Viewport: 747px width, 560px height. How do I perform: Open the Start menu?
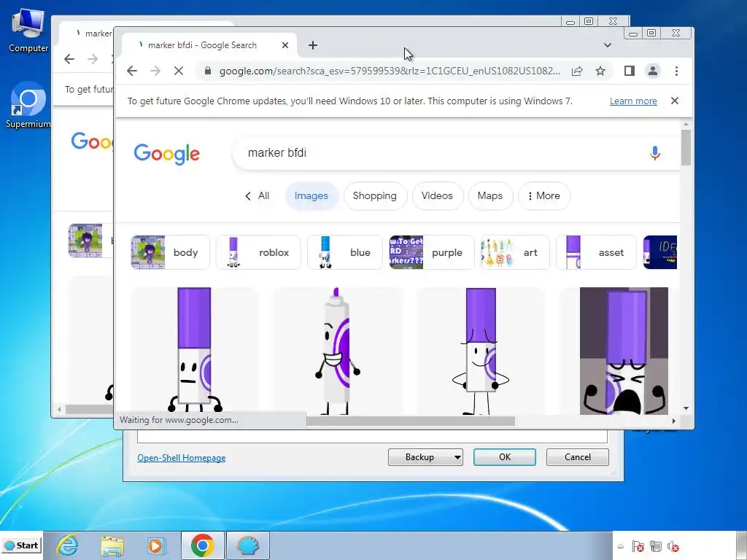(21, 545)
